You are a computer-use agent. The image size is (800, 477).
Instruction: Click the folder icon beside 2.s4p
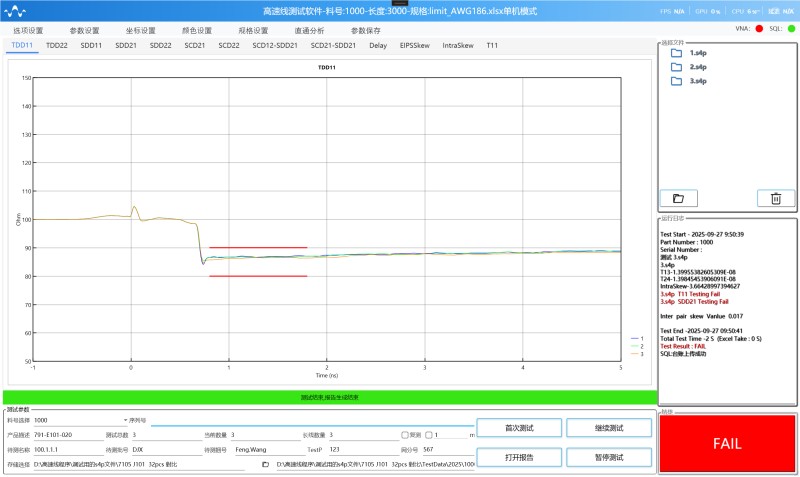tap(677, 67)
